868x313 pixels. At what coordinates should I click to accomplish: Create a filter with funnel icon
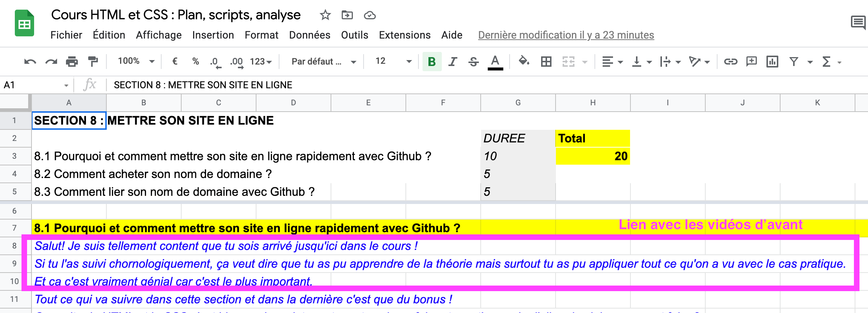pyautogui.click(x=794, y=62)
